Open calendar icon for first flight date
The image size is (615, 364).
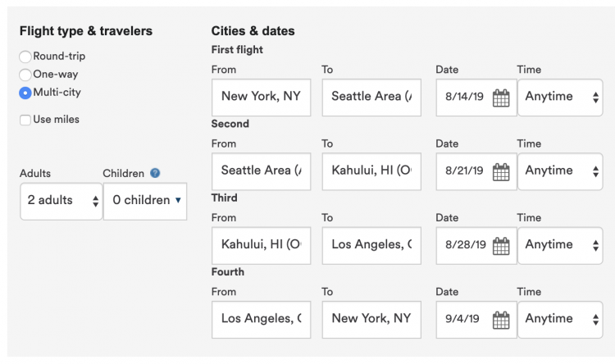tap(501, 98)
